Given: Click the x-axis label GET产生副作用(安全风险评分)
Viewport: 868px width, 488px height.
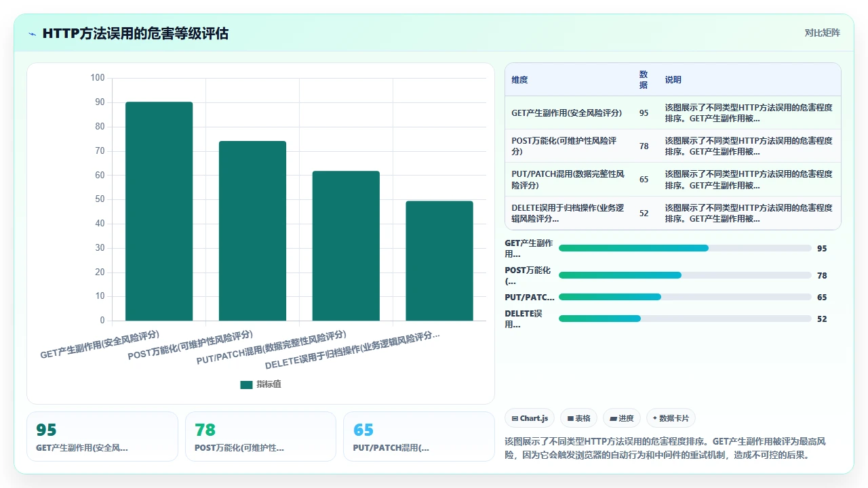Looking at the screenshot, I should 100,344.
